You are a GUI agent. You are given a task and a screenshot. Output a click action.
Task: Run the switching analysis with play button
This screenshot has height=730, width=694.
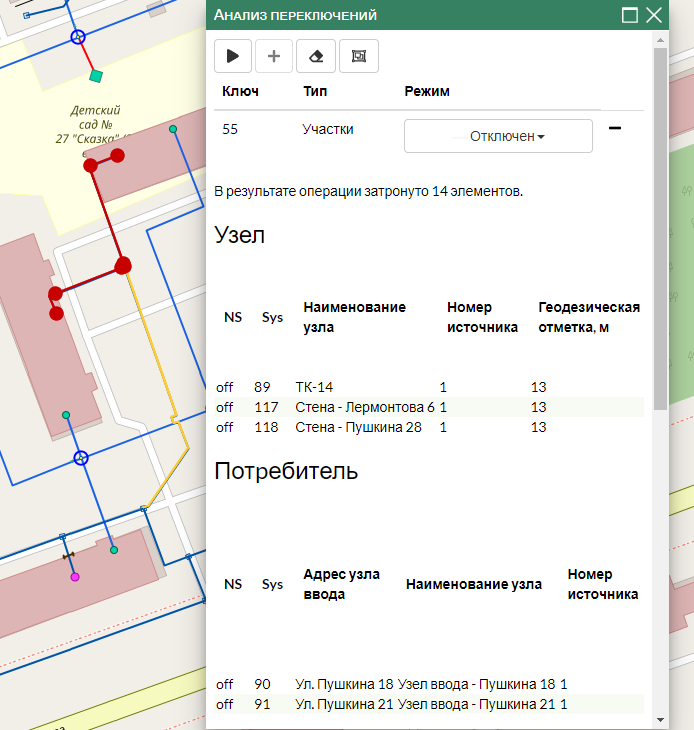click(x=233, y=56)
